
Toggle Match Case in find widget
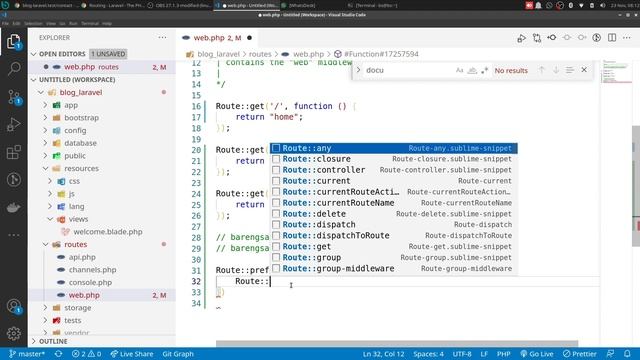(x=460, y=70)
